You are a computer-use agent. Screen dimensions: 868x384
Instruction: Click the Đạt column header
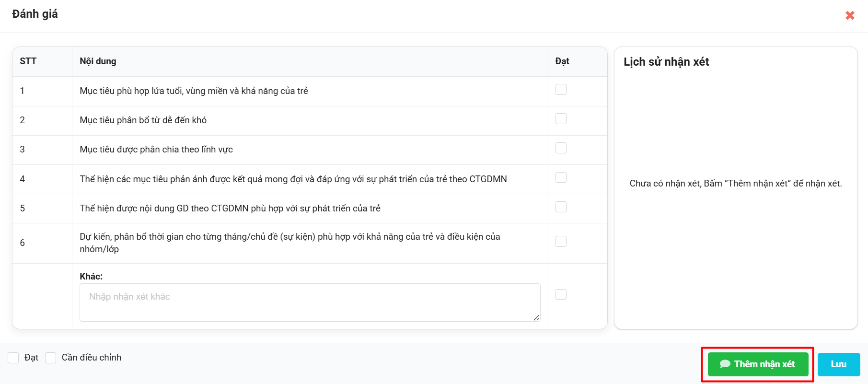pos(562,61)
